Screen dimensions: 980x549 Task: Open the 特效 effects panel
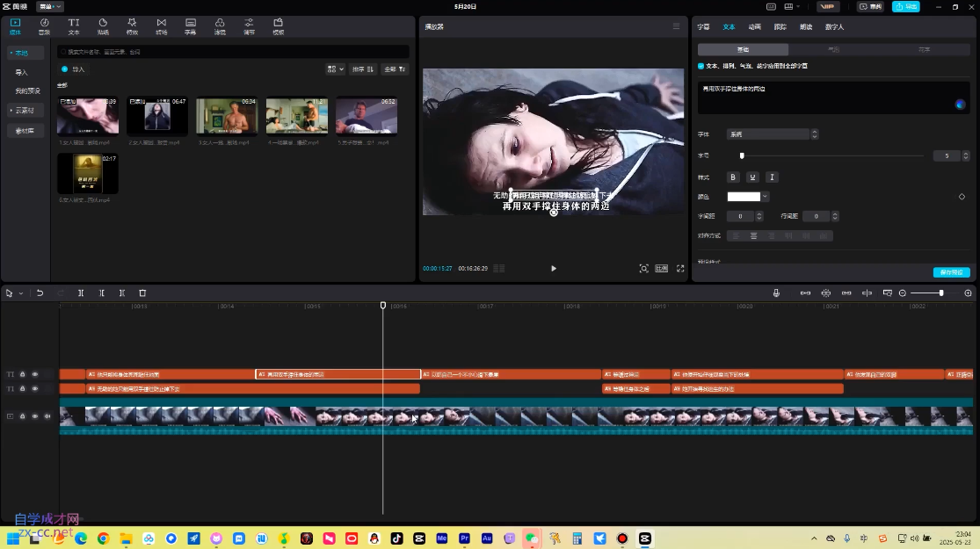[132, 25]
